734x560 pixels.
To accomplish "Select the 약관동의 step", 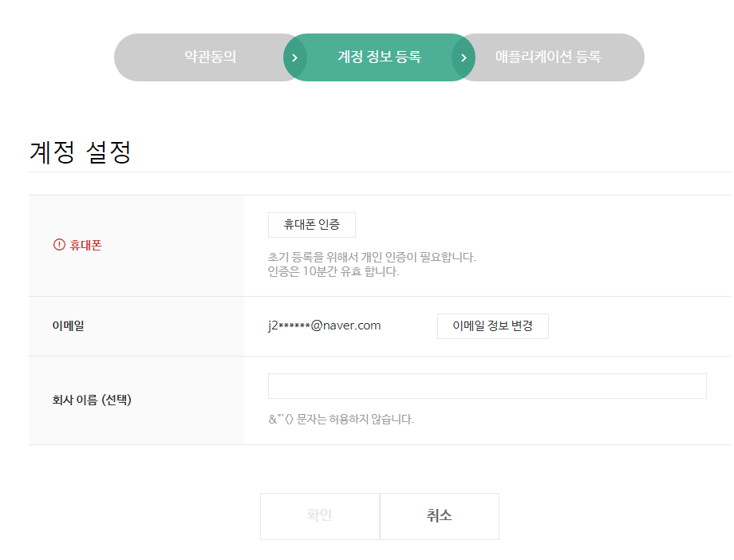I will (x=210, y=57).
